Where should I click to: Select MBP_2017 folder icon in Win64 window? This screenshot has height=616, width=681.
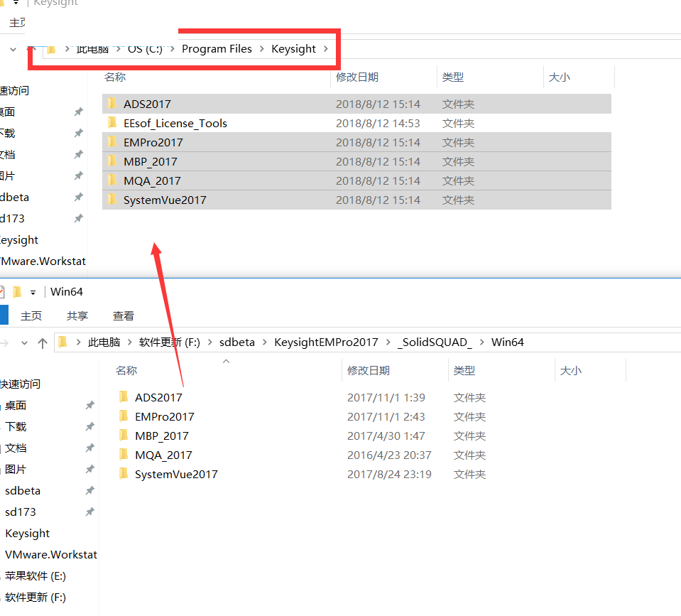[x=124, y=436]
